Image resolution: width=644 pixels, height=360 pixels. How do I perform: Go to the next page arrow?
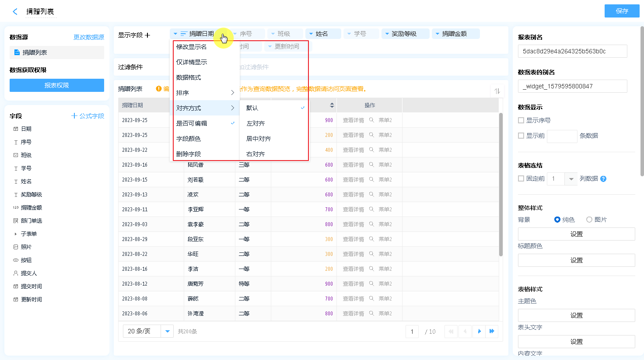[x=479, y=332]
